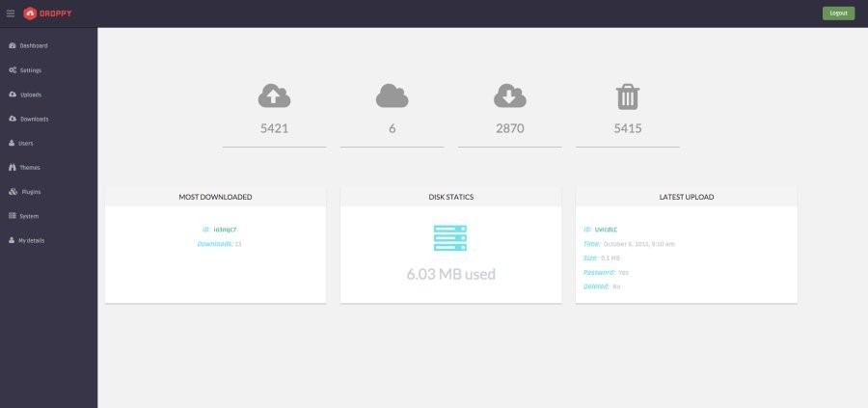Viewport: 868px width, 408px height.
Task: Click the Themes binoculars icon
Action: [x=12, y=168]
